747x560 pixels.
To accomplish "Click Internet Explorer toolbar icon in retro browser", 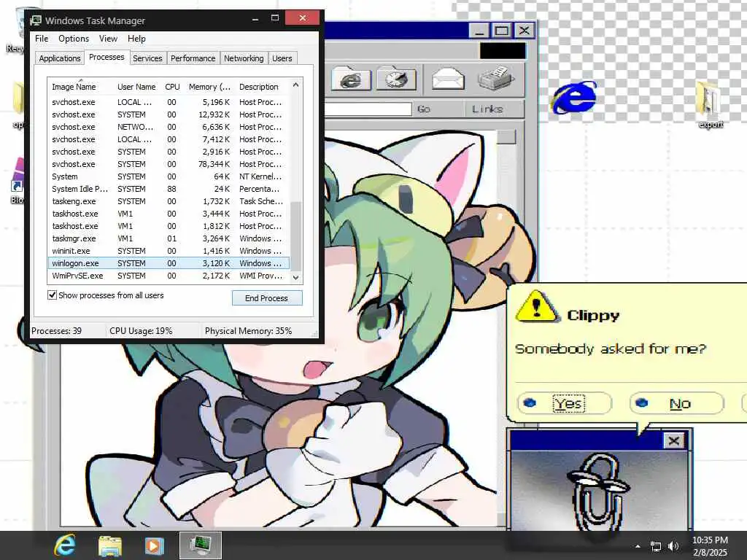I will click(351, 79).
